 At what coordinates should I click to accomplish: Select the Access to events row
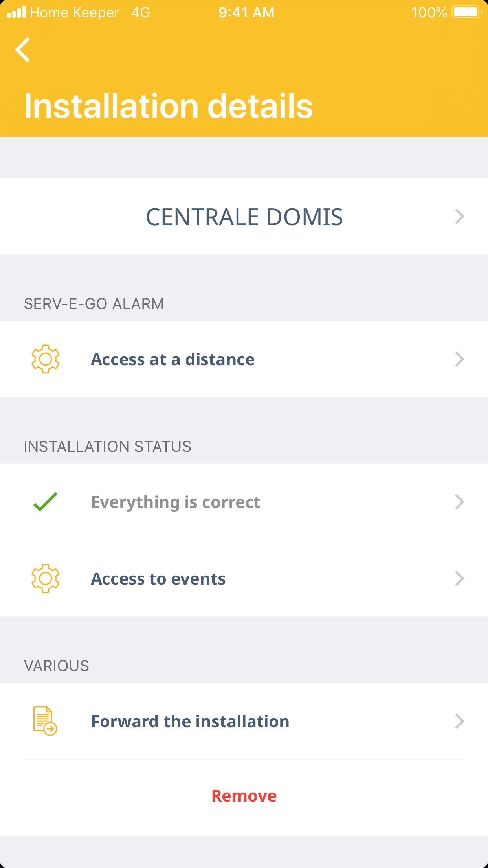[x=158, y=579]
